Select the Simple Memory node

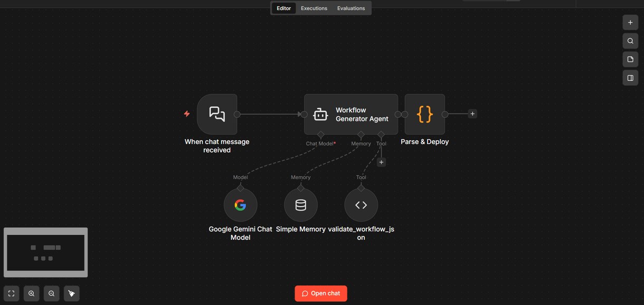(300, 205)
